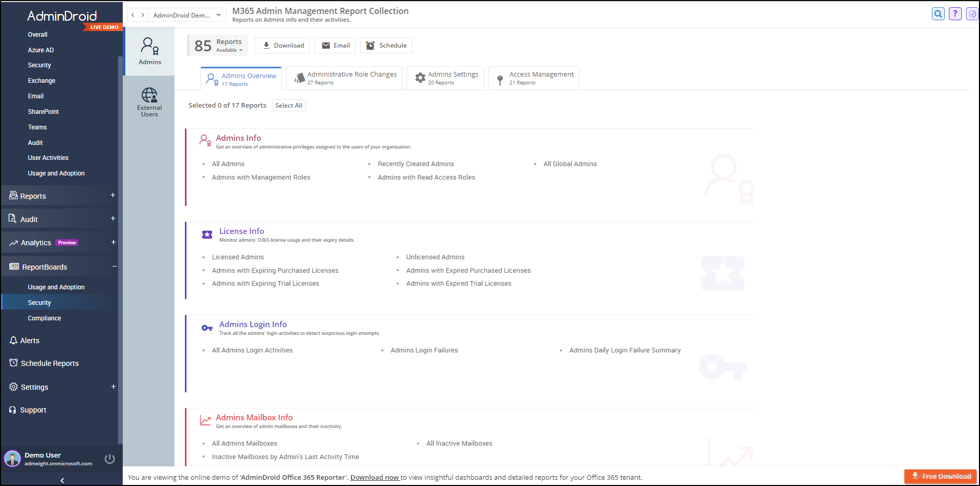Image resolution: width=980 pixels, height=486 pixels.
Task: Click the back navigation arrow
Action: click(x=133, y=14)
